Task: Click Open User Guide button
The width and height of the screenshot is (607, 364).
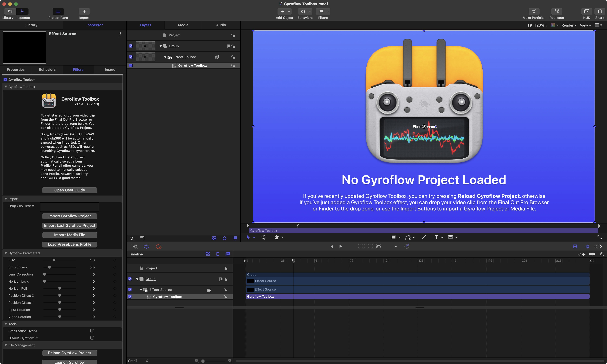Action: [70, 190]
